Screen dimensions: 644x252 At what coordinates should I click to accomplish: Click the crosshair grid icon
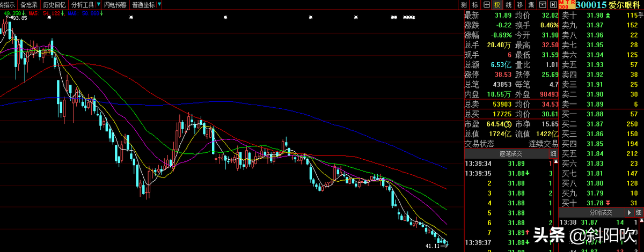tap(486, 5)
